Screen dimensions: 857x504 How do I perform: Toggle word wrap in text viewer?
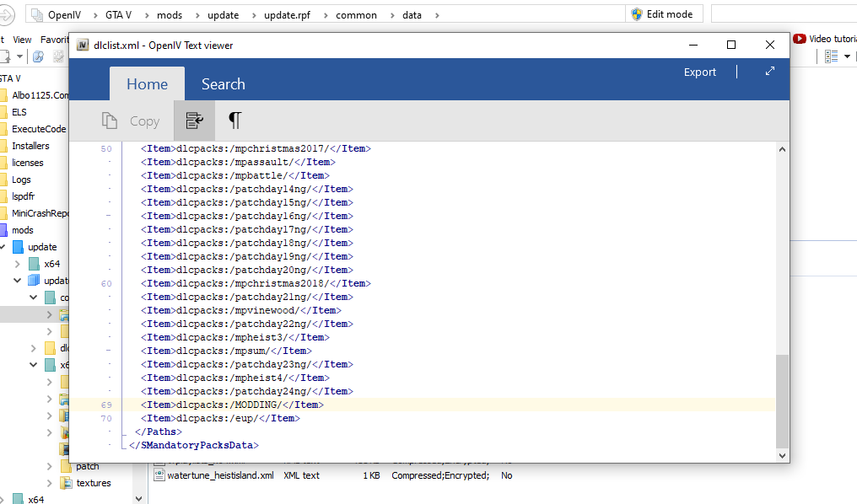tap(194, 121)
